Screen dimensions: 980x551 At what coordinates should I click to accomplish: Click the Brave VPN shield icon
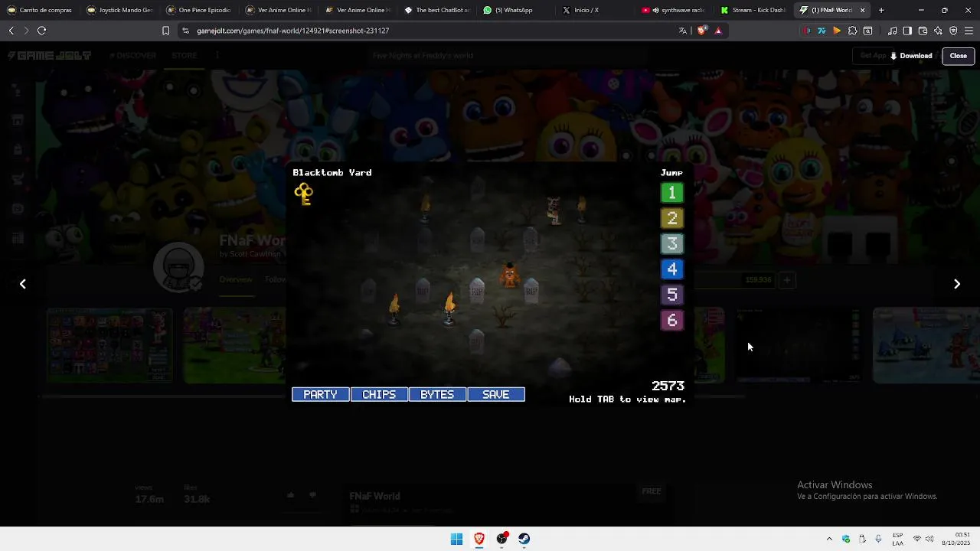pos(953,31)
